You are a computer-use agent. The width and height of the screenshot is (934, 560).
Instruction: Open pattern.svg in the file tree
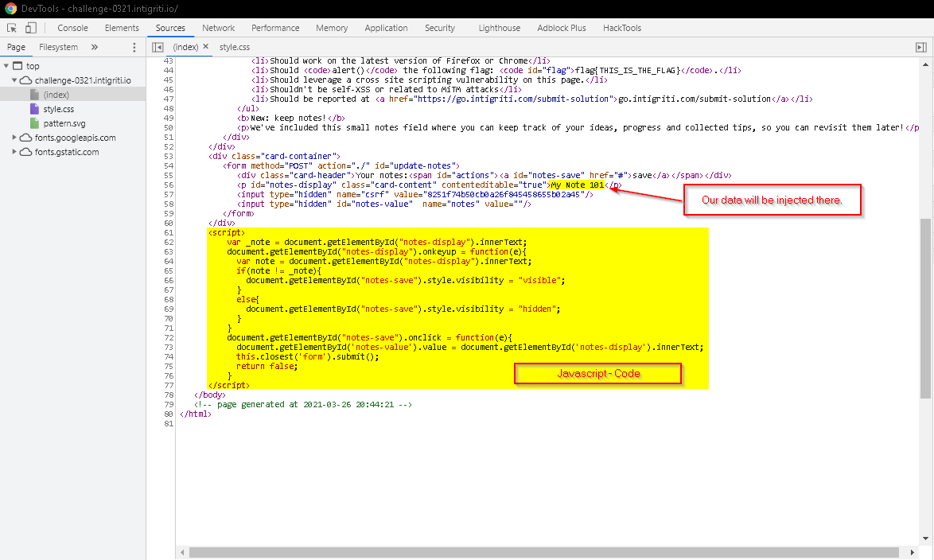pos(64,123)
